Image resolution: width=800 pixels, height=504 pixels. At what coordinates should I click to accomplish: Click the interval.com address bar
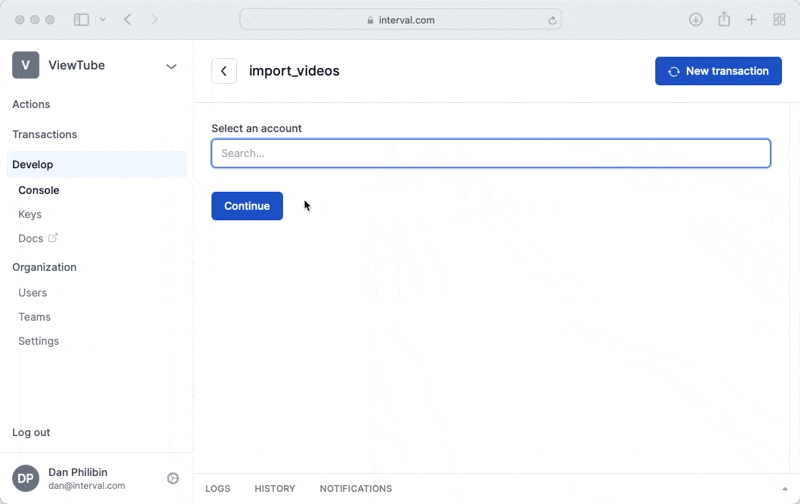coord(401,20)
